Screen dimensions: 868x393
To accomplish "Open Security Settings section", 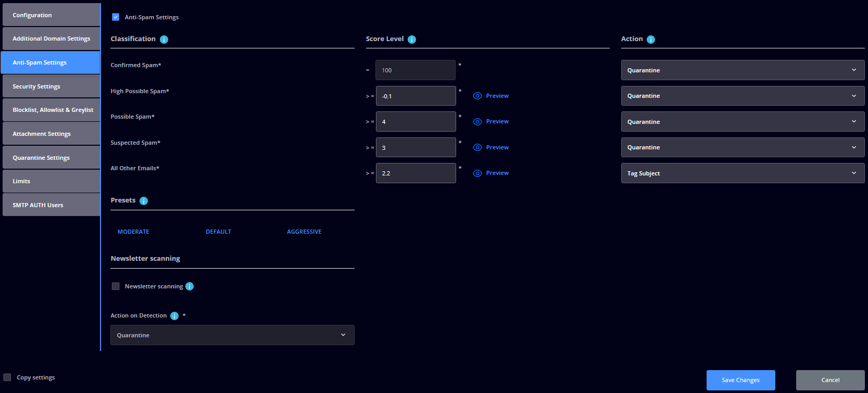I will point(51,86).
